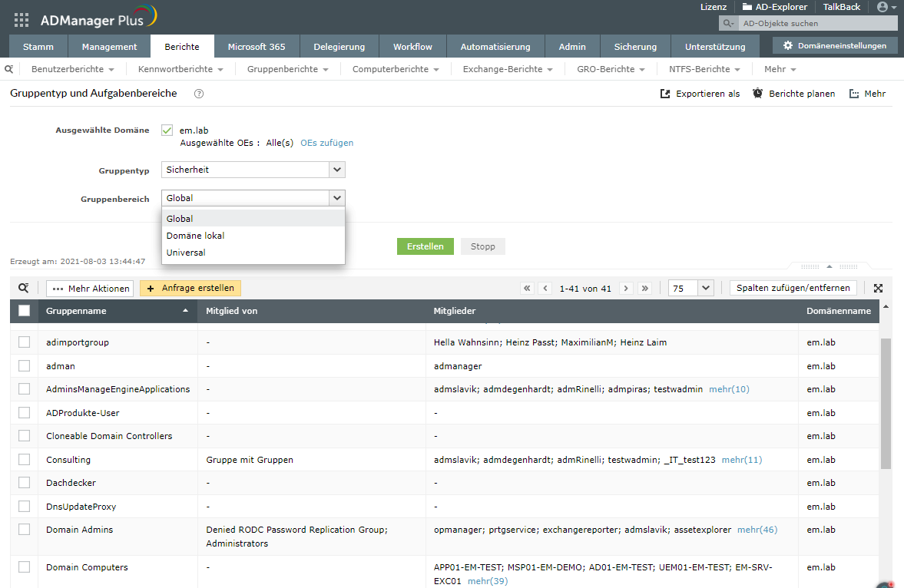
Task: Open the Automatisierung tab
Action: [495, 46]
